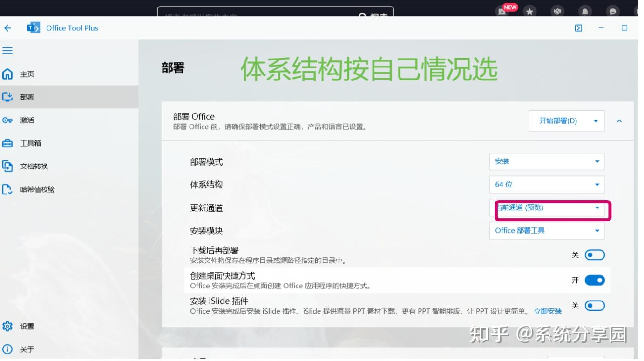This screenshot has height=361, width=644.
Task: Click the 安装 iSlide 插件 setting title
Action: click(x=219, y=301)
